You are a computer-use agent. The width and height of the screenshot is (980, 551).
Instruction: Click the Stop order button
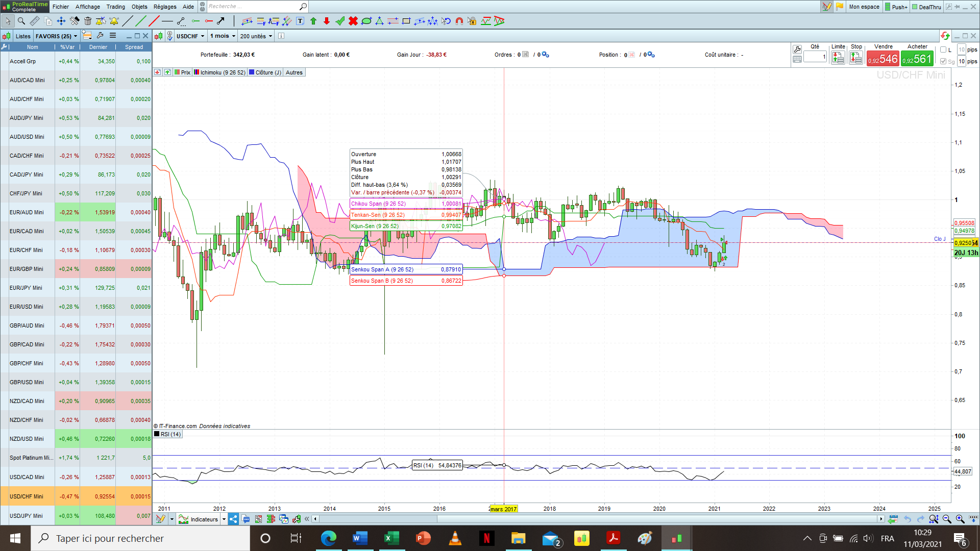[856, 58]
